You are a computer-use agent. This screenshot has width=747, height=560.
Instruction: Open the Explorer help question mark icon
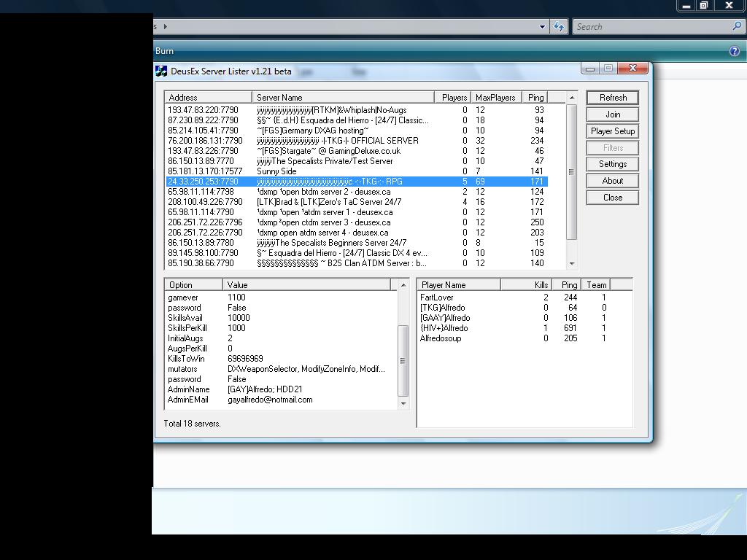click(x=734, y=51)
